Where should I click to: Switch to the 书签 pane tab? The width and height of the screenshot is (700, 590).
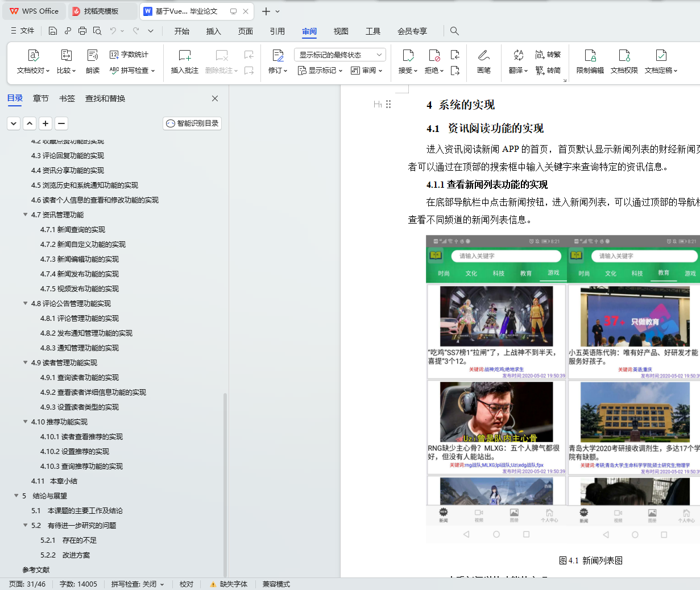67,98
